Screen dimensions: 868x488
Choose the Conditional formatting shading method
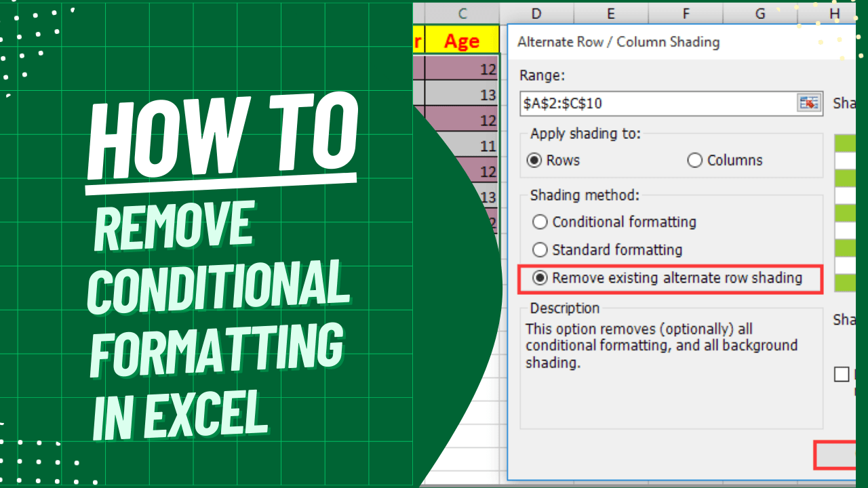tap(540, 222)
